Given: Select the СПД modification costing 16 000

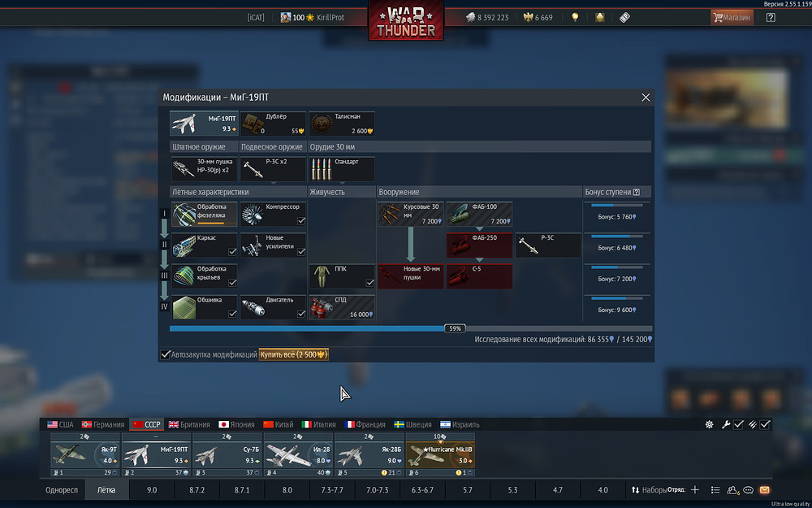Looking at the screenshot, I should (x=342, y=307).
